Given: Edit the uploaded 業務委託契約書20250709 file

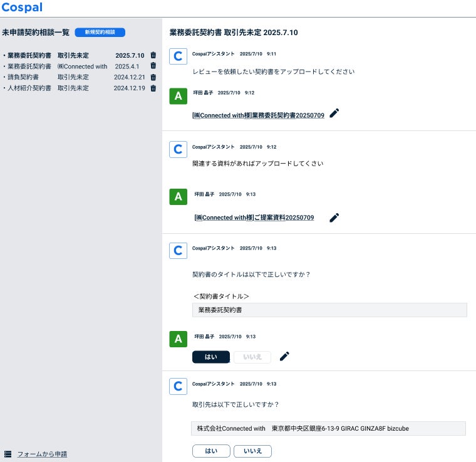Looking at the screenshot, I should pyautogui.click(x=334, y=113).
